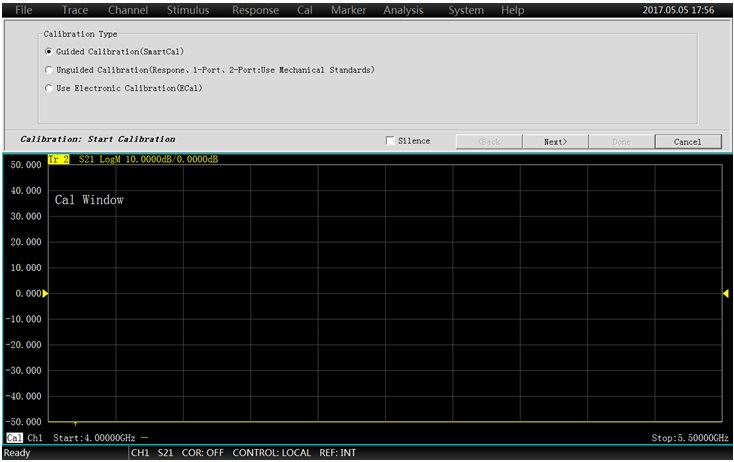
Task: Click the right yellow reference level marker
Action: coord(726,293)
